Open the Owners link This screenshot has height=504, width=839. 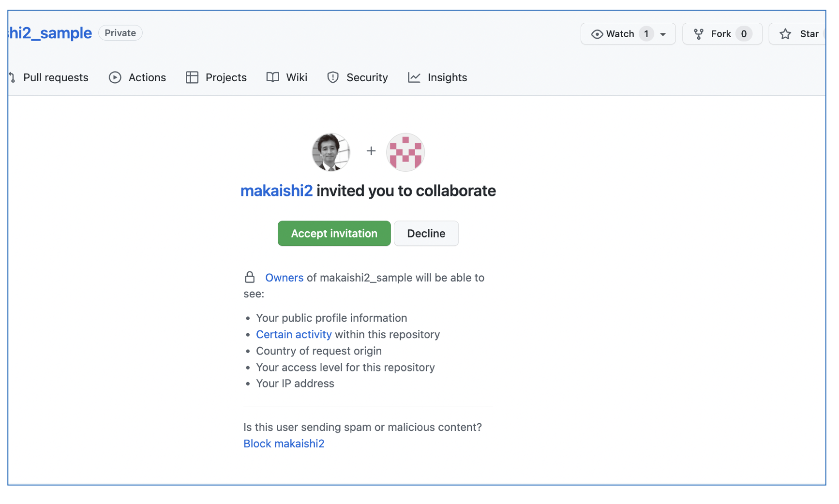285,278
